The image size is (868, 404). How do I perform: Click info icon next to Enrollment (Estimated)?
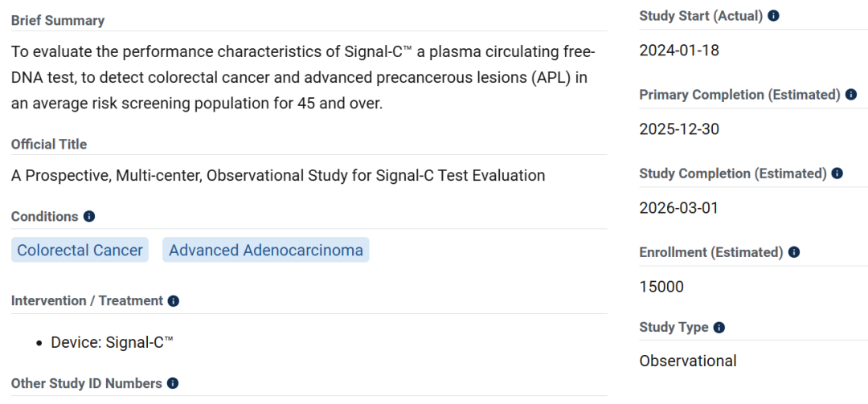tap(793, 252)
